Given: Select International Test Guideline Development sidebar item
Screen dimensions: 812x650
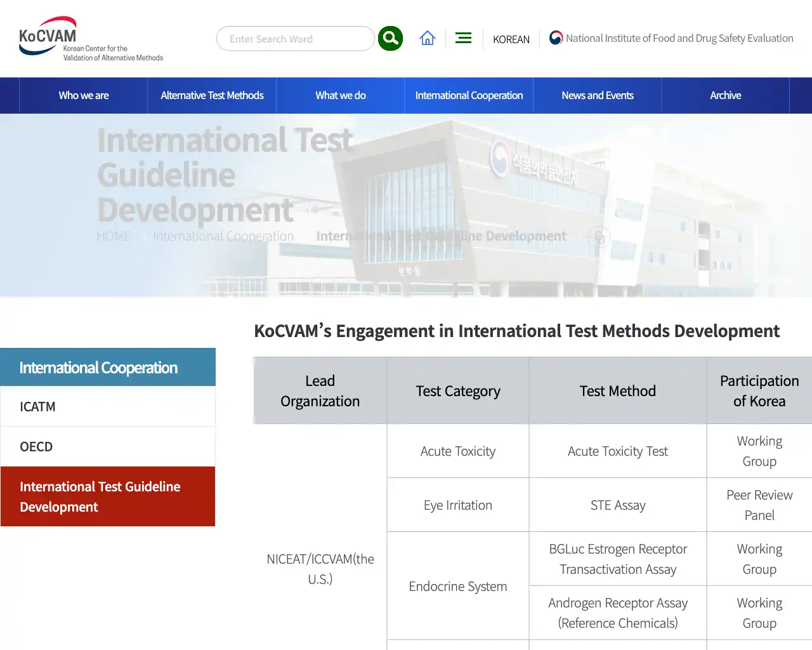Looking at the screenshot, I should (x=108, y=496).
